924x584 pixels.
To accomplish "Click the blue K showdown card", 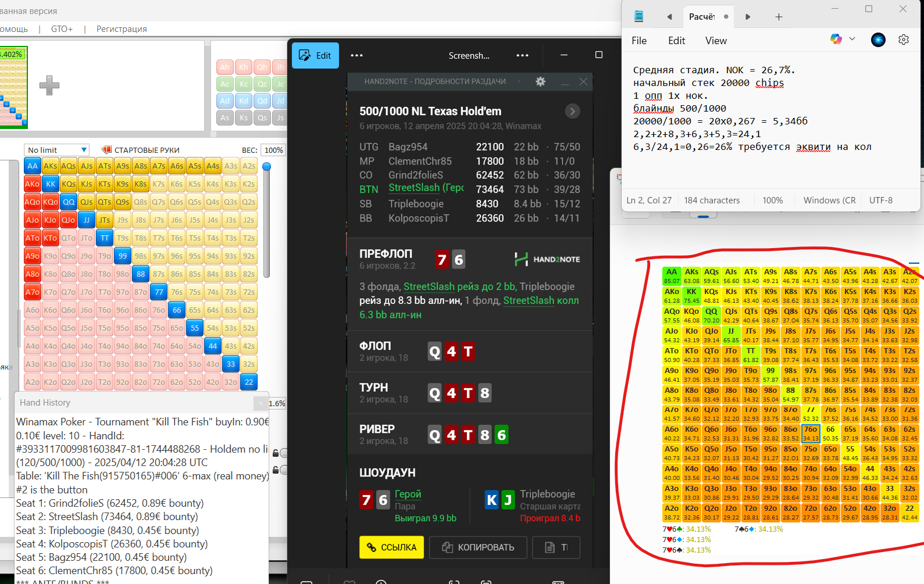I will click(491, 500).
